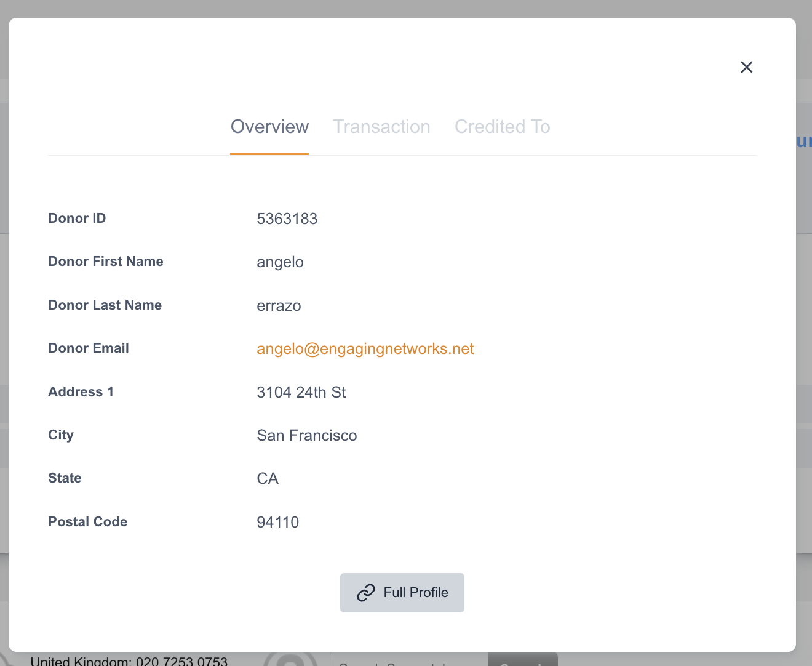Click the chain link icon on Full Profile
The width and height of the screenshot is (812, 666).
tap(366, 593)
